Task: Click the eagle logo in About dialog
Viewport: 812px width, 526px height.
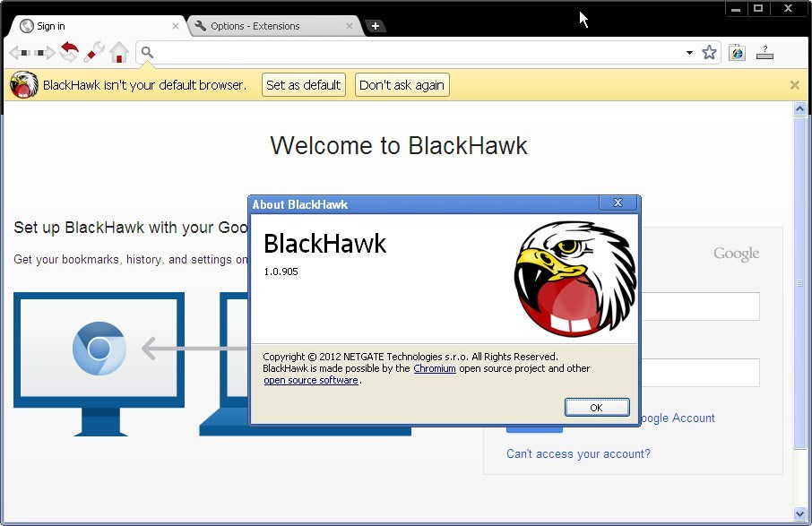Action: coord(576,279)
